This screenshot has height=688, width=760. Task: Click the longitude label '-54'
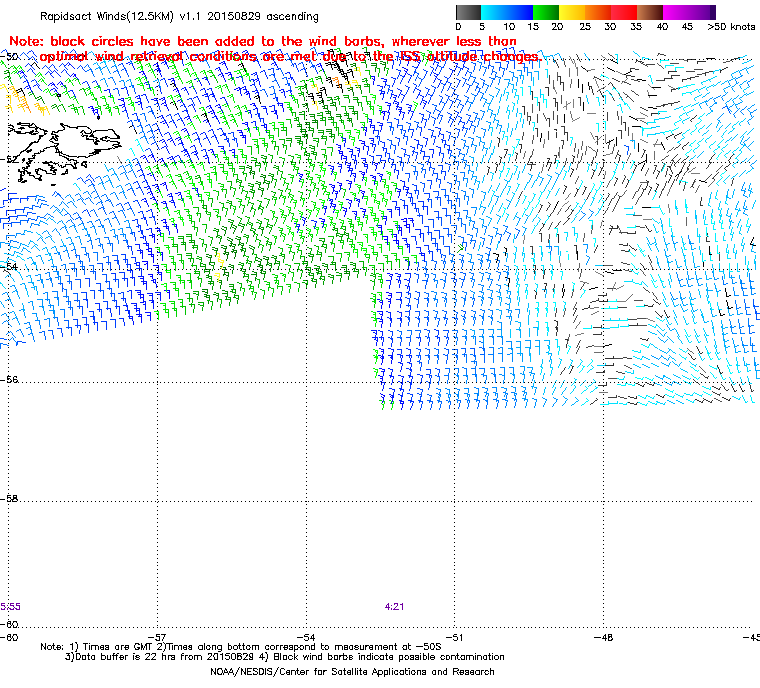[x=306, y=638]
